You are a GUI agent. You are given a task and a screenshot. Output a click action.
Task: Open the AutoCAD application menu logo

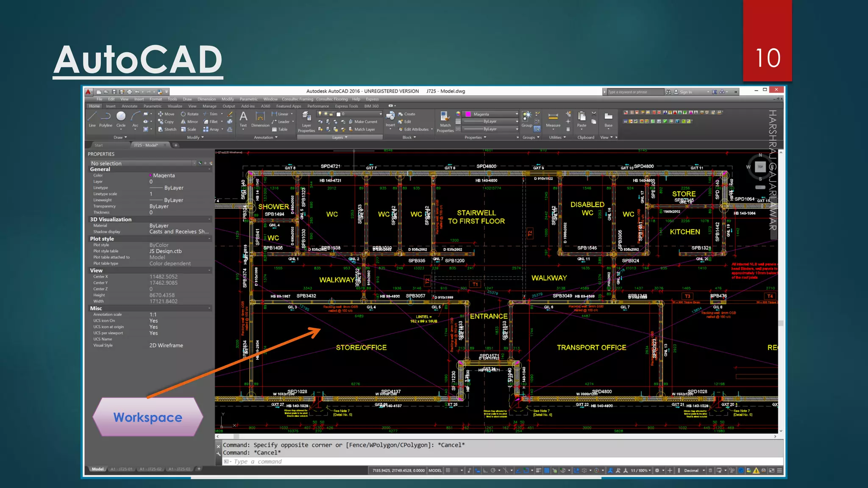(x=88, y=91)
